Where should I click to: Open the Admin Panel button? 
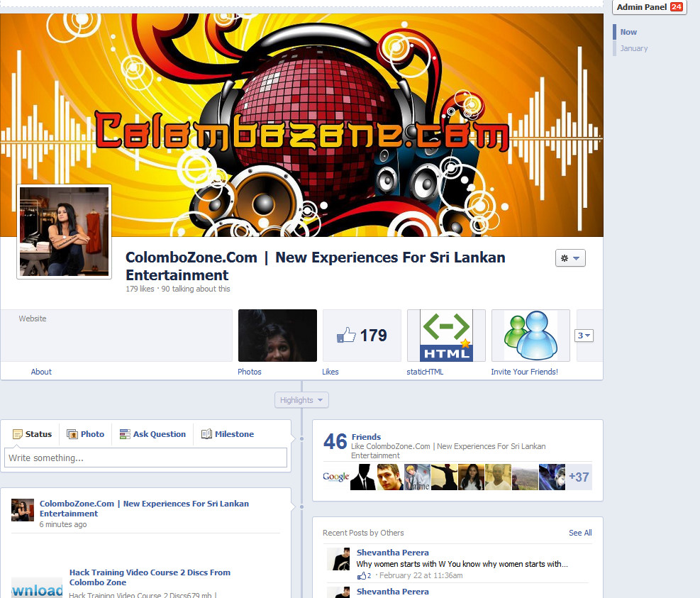[x=649, y=7]
